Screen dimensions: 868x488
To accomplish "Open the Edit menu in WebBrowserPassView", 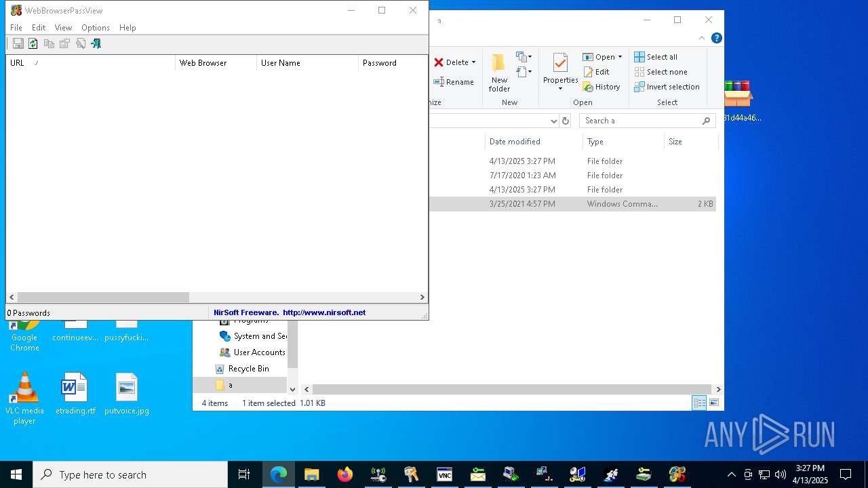I will 39,28.
